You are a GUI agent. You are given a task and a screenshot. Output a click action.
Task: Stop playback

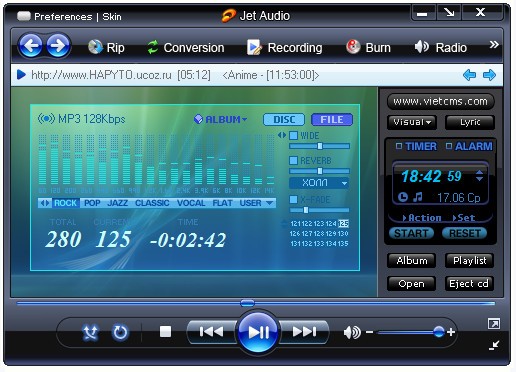tap(165, 332)
